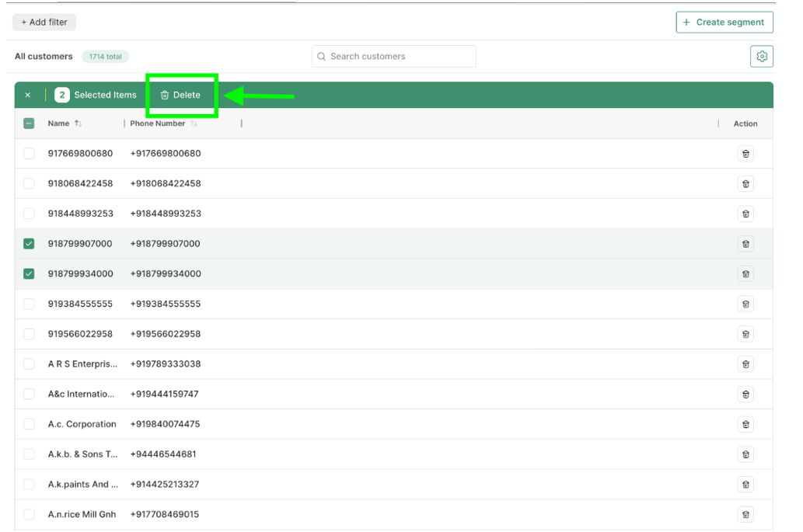Open customer A&c Internatio... name
This screenshot has height=532, width=803.
[x=82, y=395]
